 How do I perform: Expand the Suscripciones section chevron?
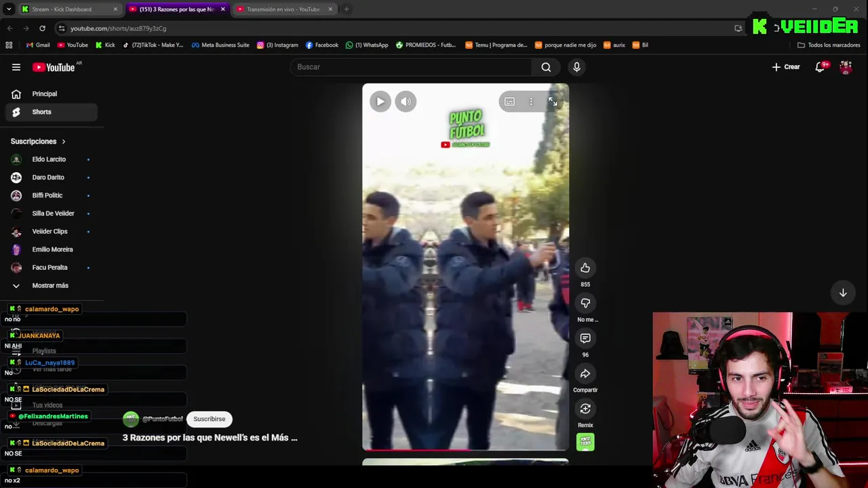[64, 142]
